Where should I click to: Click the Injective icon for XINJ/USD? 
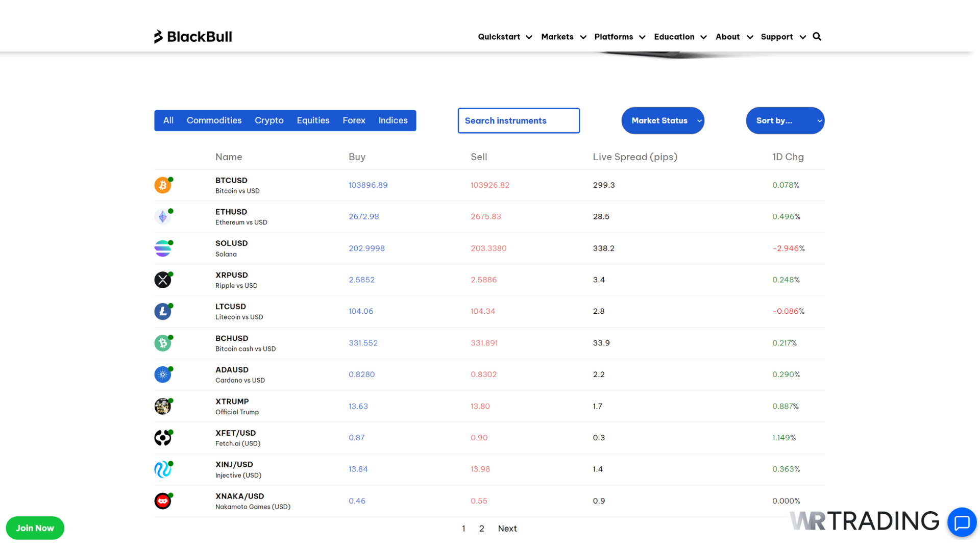click(x=163, y=469)
